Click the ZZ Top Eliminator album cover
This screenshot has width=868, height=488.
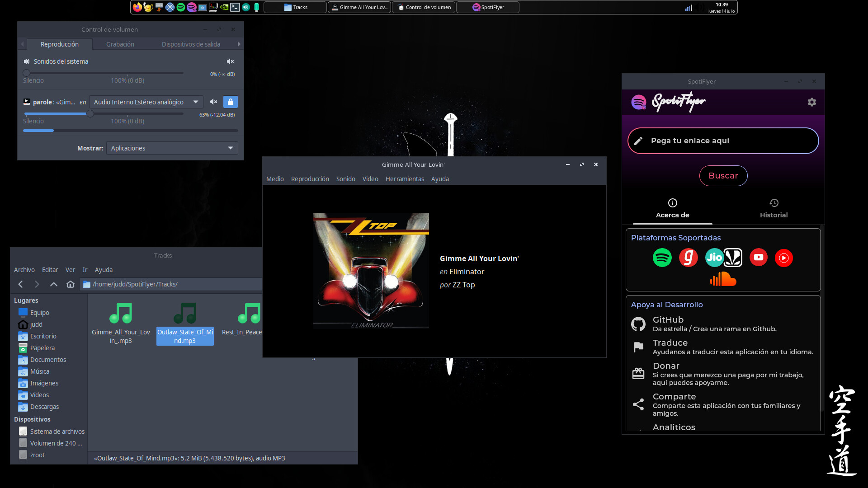[x=371, y=270]
